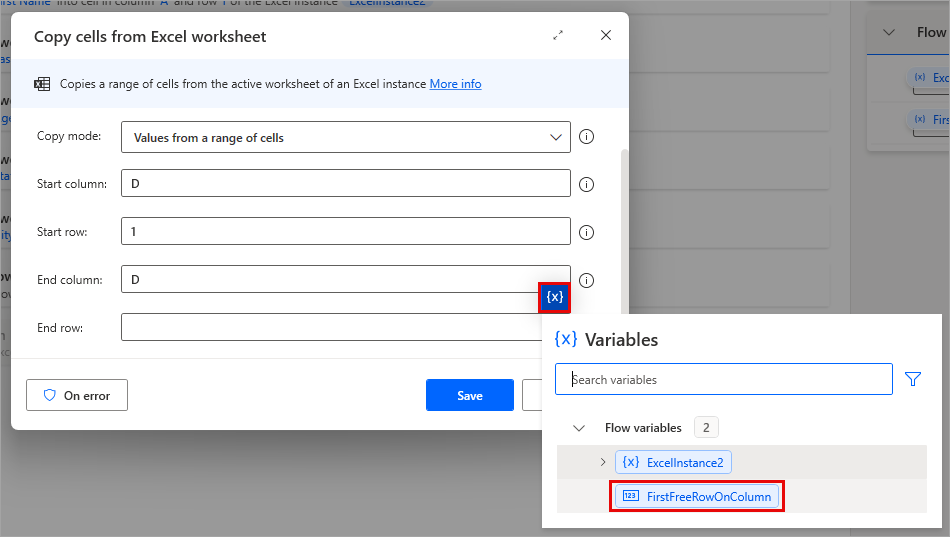950x537 pixels.
Task: Show info for Copy mode
Action: pos(586,136)
